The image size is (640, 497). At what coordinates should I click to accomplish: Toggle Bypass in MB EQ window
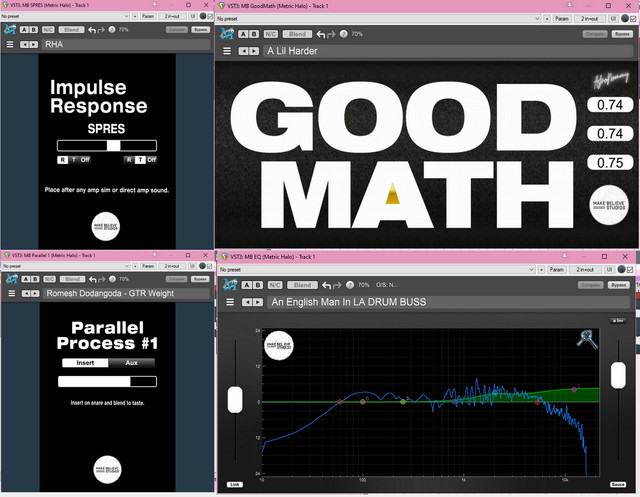point(619,285)
